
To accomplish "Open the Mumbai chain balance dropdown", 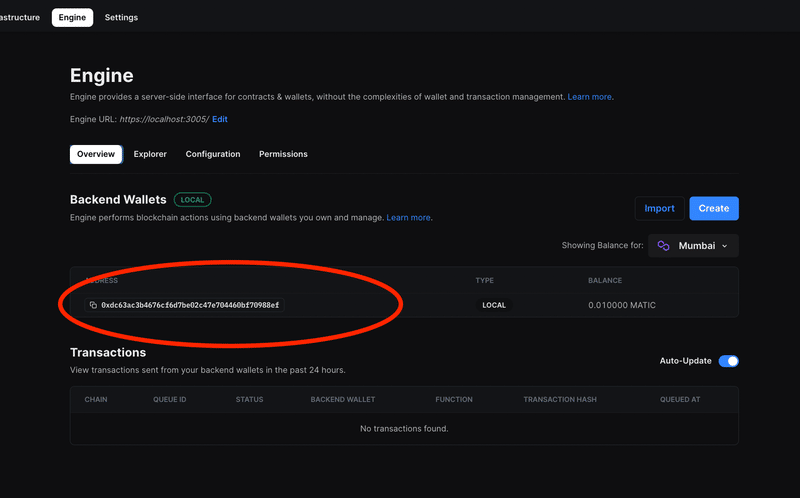I will 693,246.
